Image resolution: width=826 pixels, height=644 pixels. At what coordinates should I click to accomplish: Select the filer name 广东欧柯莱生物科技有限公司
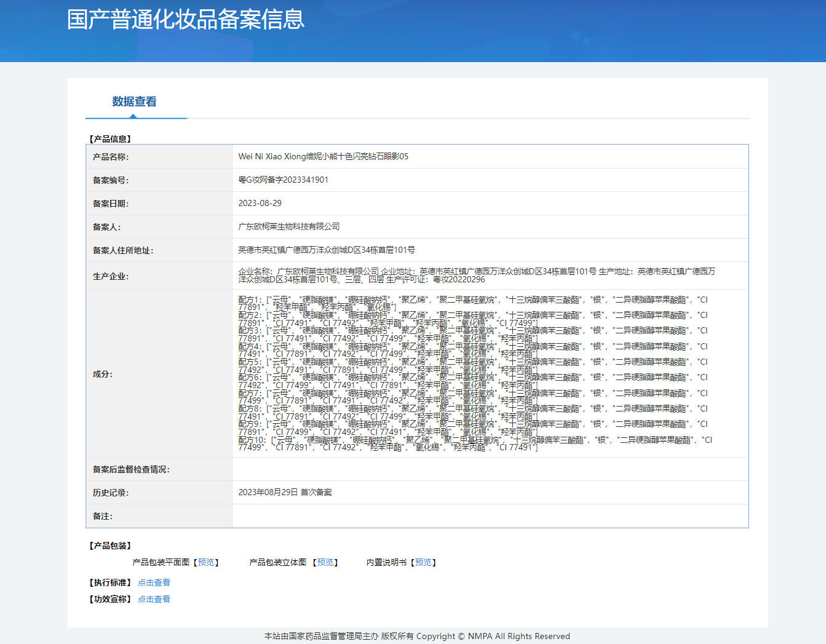(289, 226)
